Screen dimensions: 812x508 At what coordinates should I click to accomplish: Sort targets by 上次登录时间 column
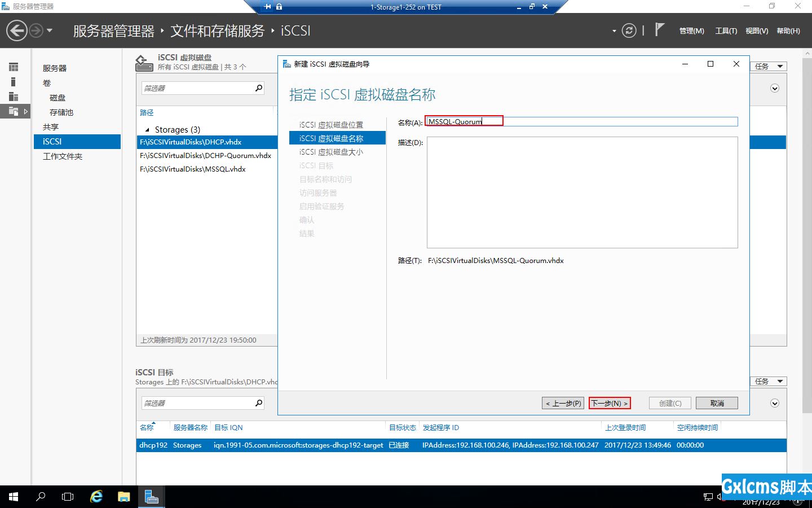click(625, 428)
